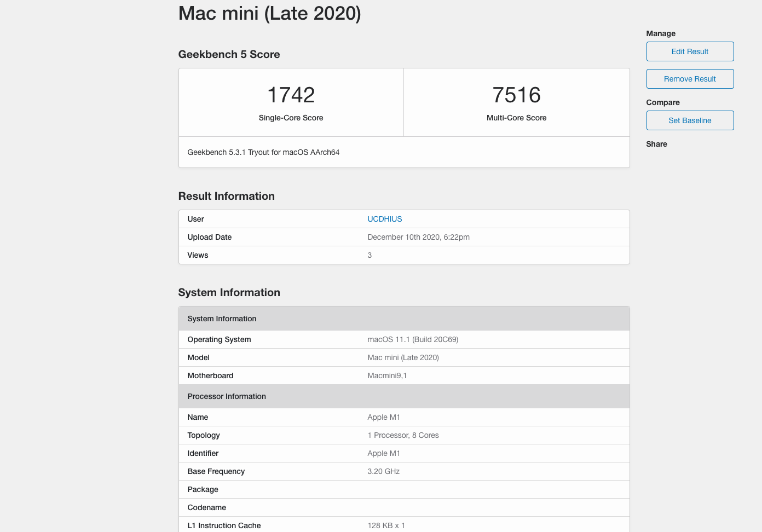Click the Codename row label

206,507
